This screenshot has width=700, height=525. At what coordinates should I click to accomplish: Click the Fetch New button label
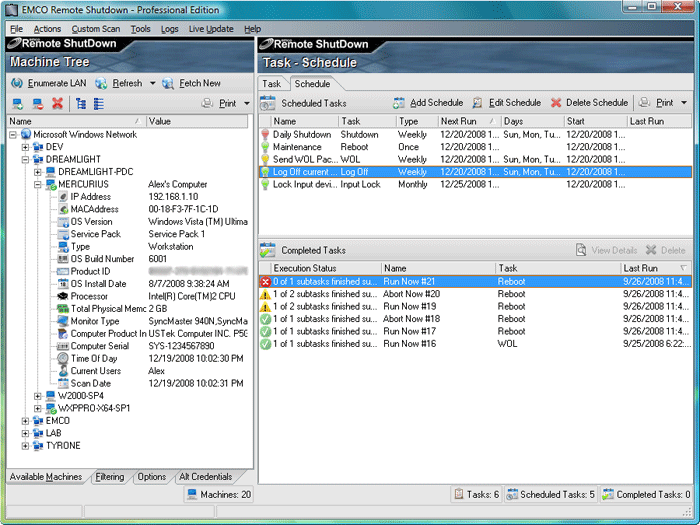(x=200, y=83)
